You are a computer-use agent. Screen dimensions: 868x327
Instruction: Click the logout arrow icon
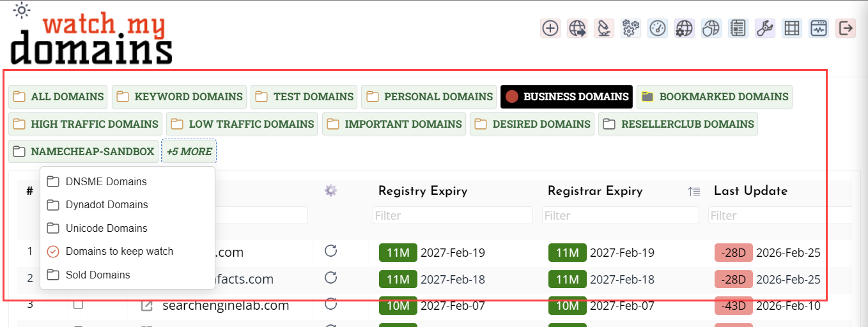pos(846,28)
